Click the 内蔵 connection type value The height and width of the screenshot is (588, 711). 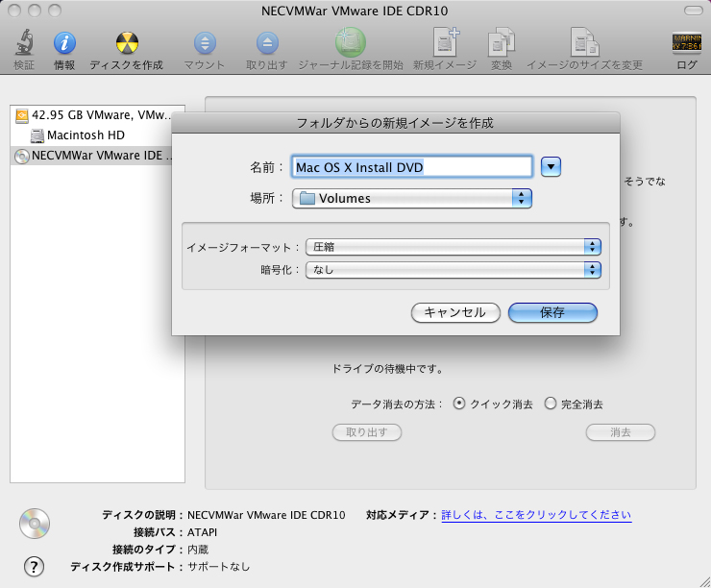[x=198, y=550]
